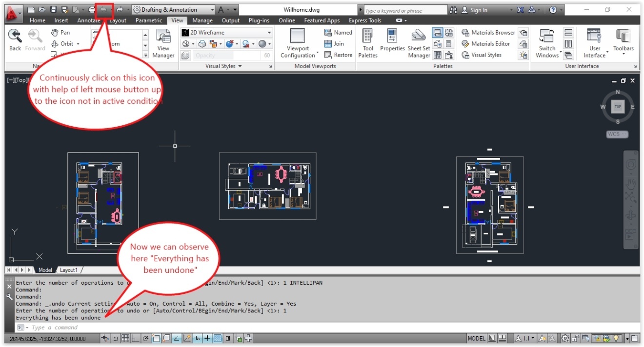Switch to the Parametric ribbon tab

click(148, 20)
